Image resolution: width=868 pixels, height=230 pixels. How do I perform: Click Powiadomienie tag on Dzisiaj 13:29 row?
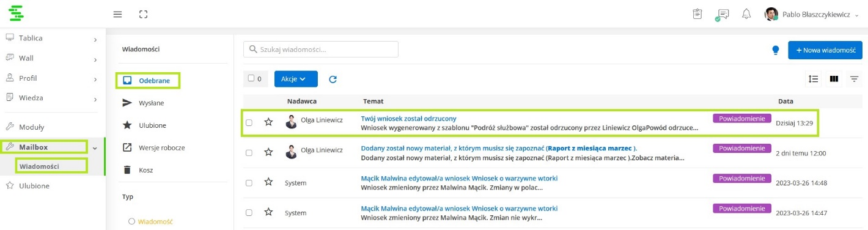pos(742,118)
